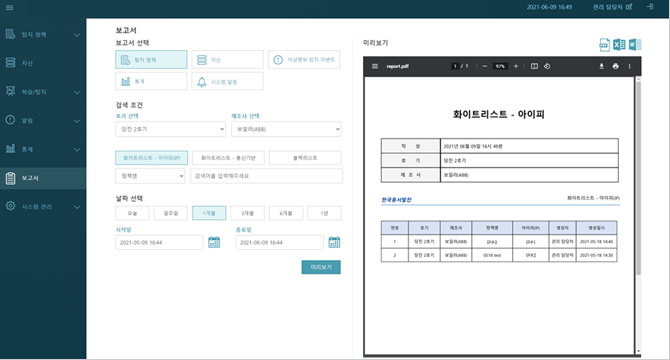
Task: Export the report as Word file
Action: pos(635,44)
